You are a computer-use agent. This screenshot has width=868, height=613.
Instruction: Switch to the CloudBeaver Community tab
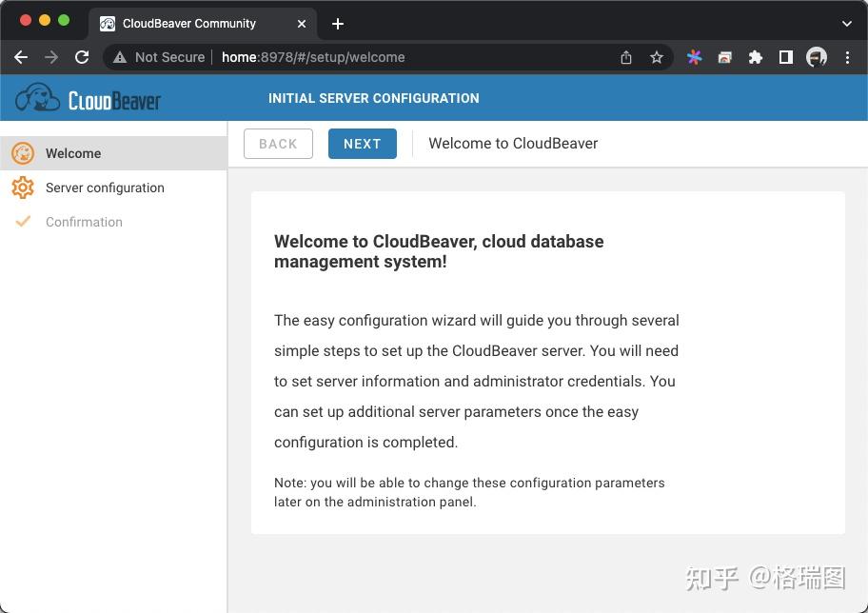[190, 23]
